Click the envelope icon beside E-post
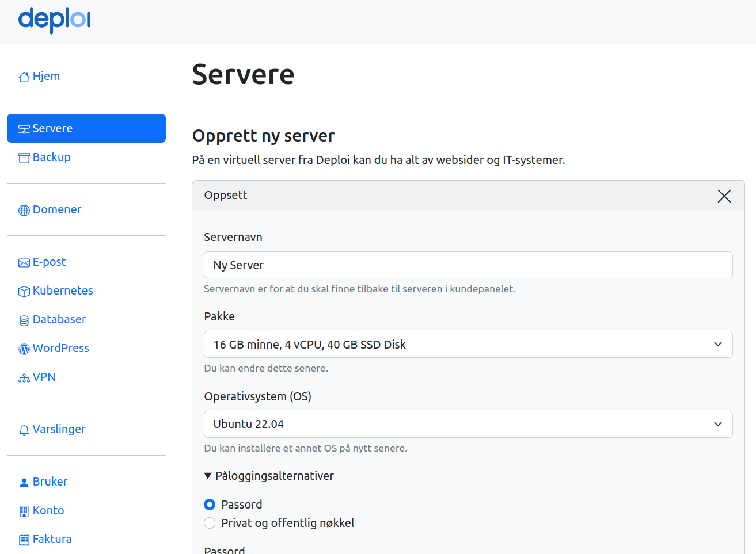 [24, 262]
